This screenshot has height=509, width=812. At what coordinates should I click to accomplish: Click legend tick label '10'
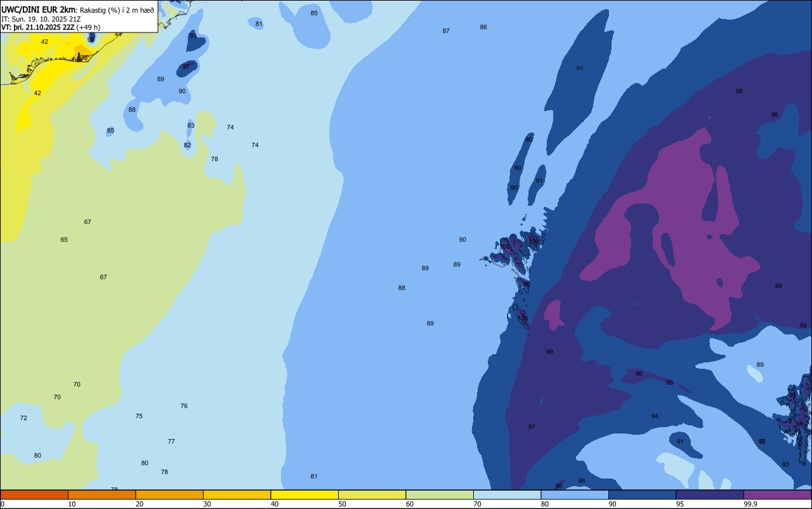(72, 504)
